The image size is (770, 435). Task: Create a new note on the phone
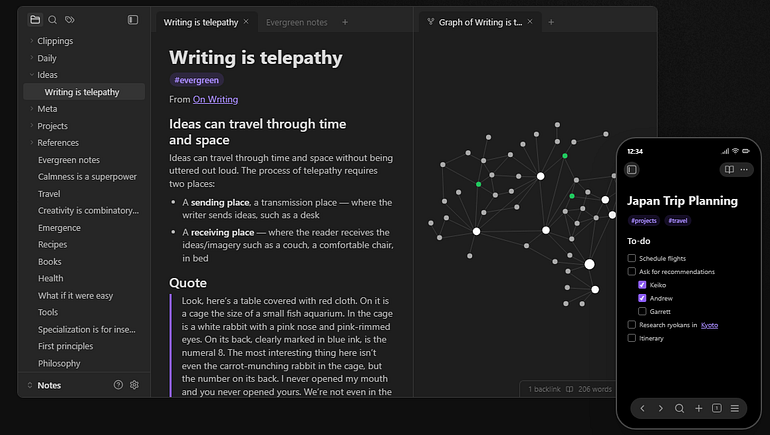698,408
